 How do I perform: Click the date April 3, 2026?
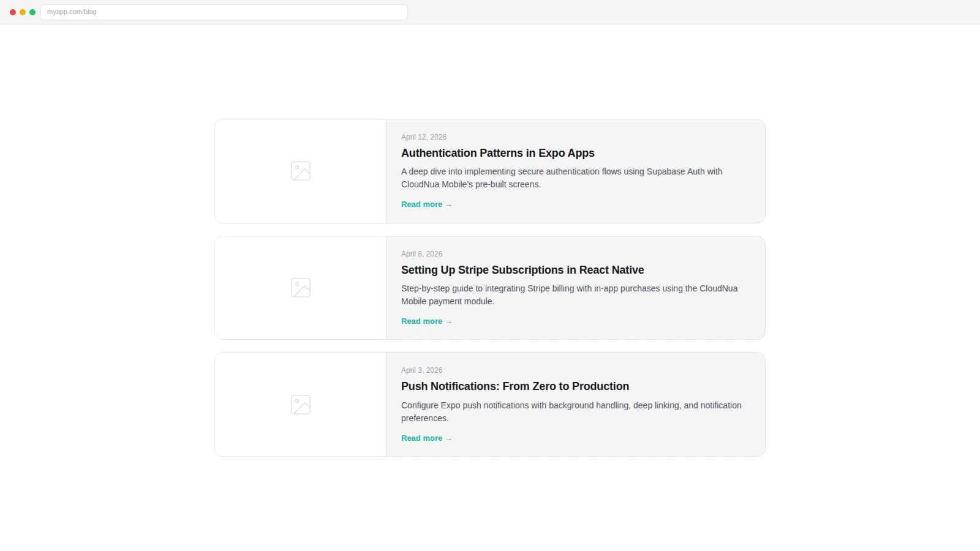421,370
